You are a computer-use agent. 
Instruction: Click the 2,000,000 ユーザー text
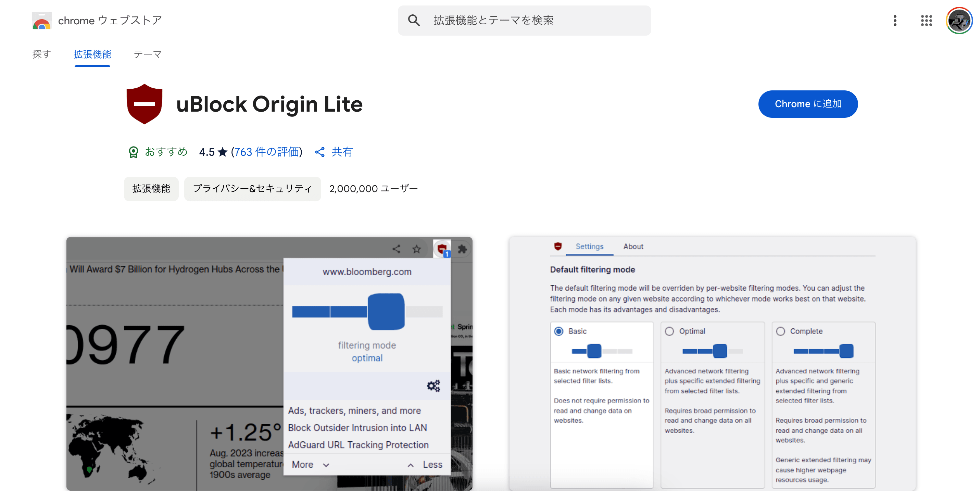[x=374, y=189]
